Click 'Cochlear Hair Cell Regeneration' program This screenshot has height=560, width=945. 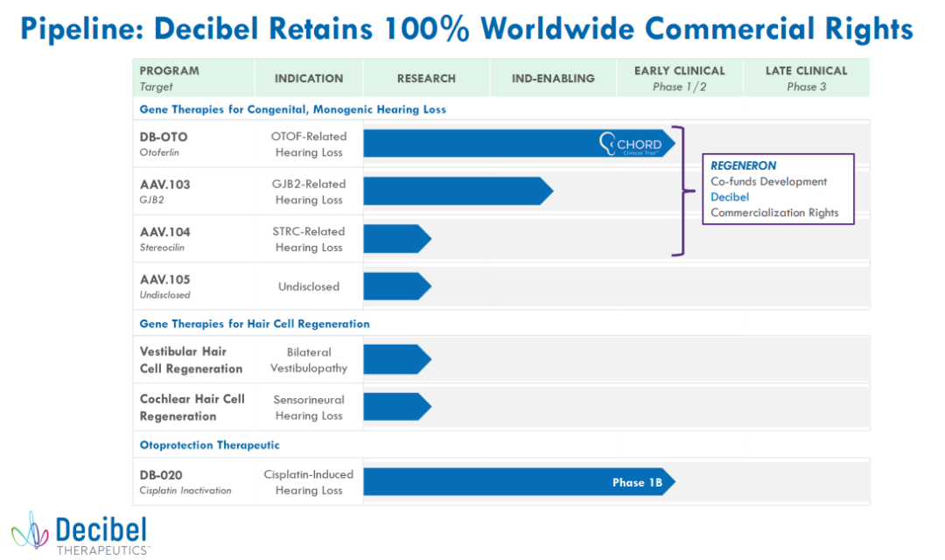[x=192, y=408]
